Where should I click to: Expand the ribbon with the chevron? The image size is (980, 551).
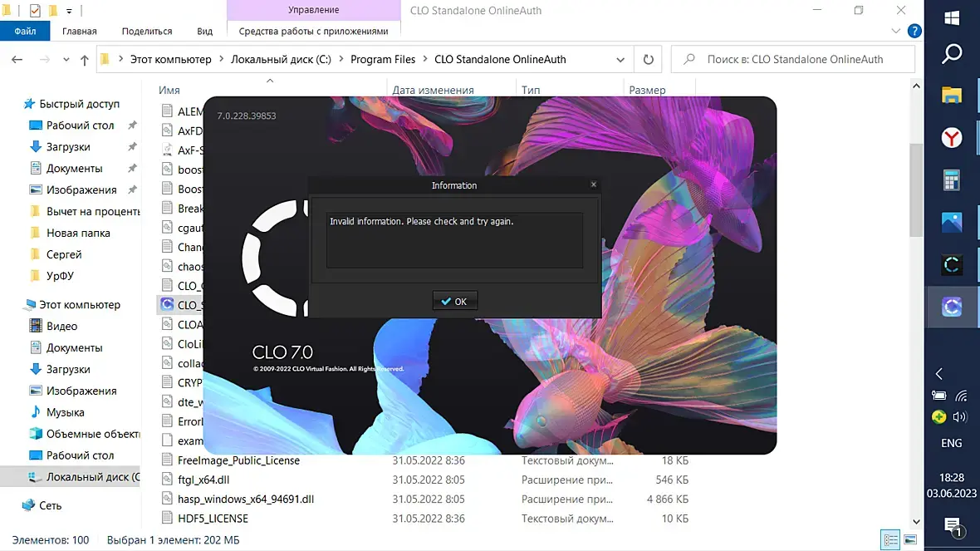coord(895,31)
